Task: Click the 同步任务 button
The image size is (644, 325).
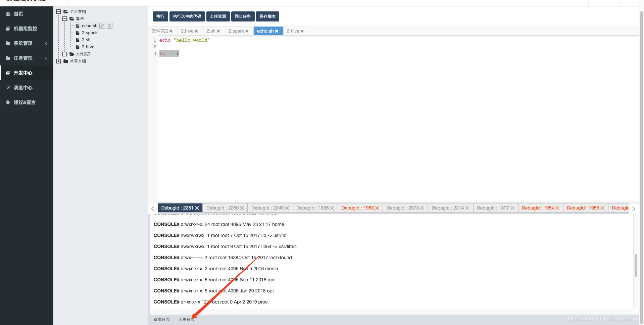Action: 242,16
